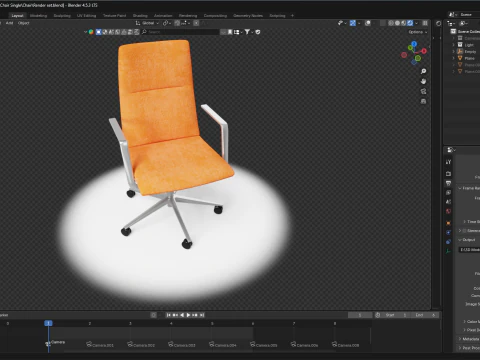The image size is (480, 360).
Task: Play animation in reverse
Action: pyautogui.click(x=182, y=315)
